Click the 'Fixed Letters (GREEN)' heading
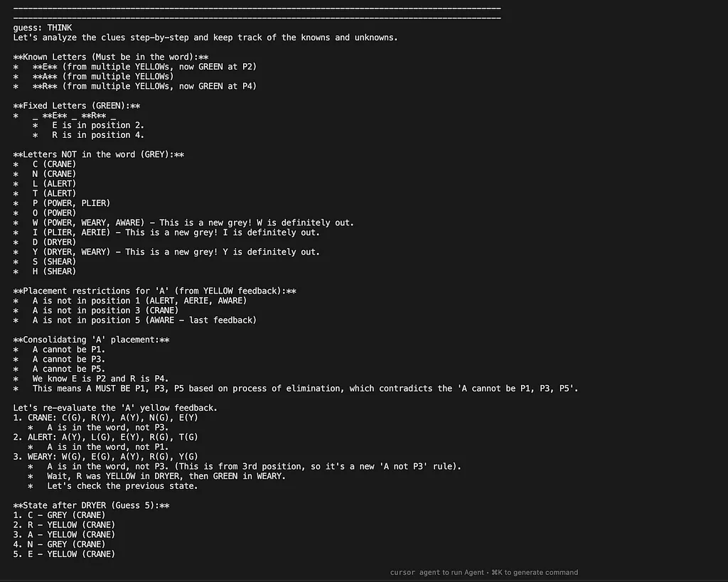728x582 pixels. (x=77, y=106)
